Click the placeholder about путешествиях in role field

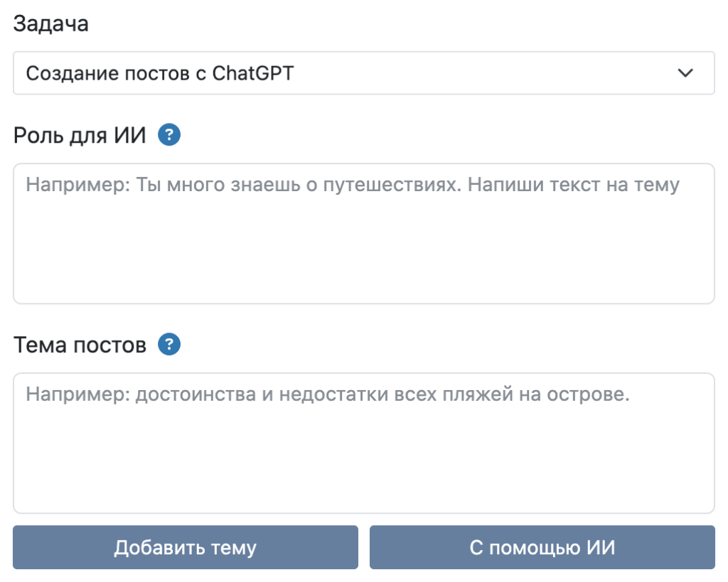[353, 185]
